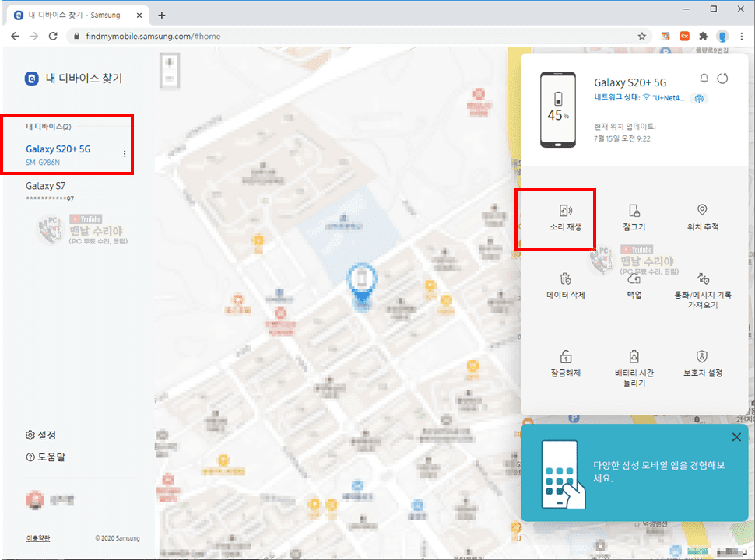Click the first extension icon in toolbar
Screen dimensions: 755x560
[665, 36]
